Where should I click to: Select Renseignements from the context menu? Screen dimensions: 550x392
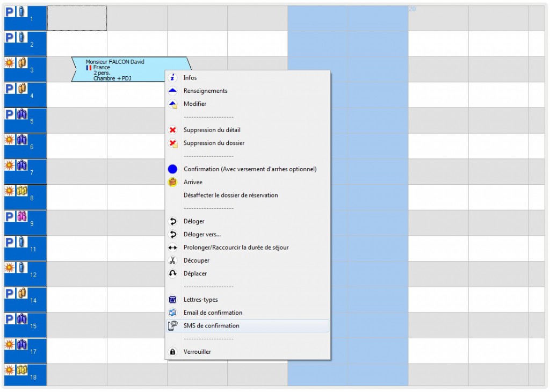point(205,91)
